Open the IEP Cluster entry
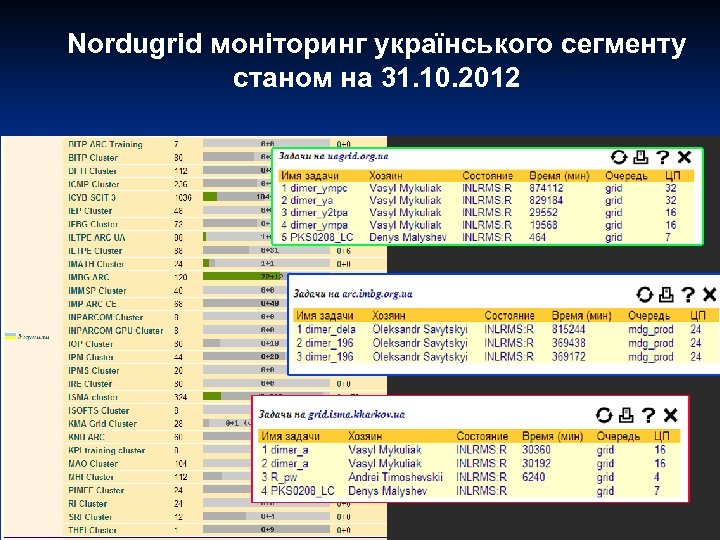Image resolution: width=720 pixels, height=540 pixels. coord(90,211)
